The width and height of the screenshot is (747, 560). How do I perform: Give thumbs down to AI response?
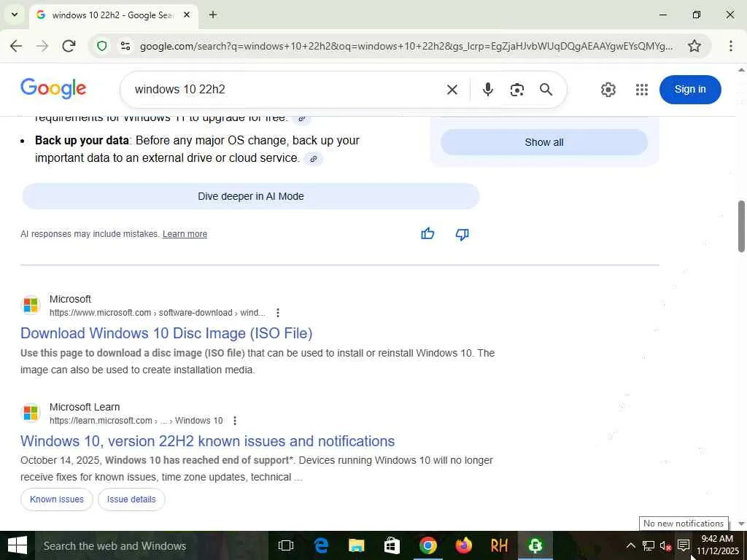[x=462, y=234]
